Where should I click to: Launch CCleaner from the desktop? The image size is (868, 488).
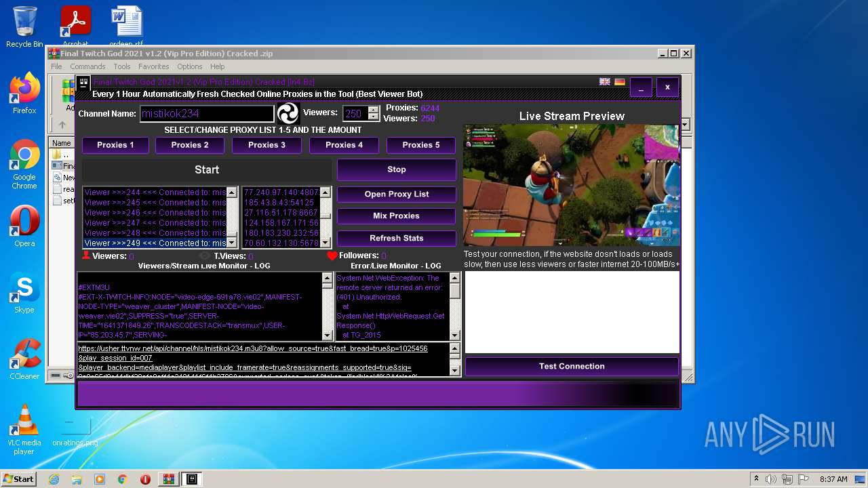pos(24,359)
